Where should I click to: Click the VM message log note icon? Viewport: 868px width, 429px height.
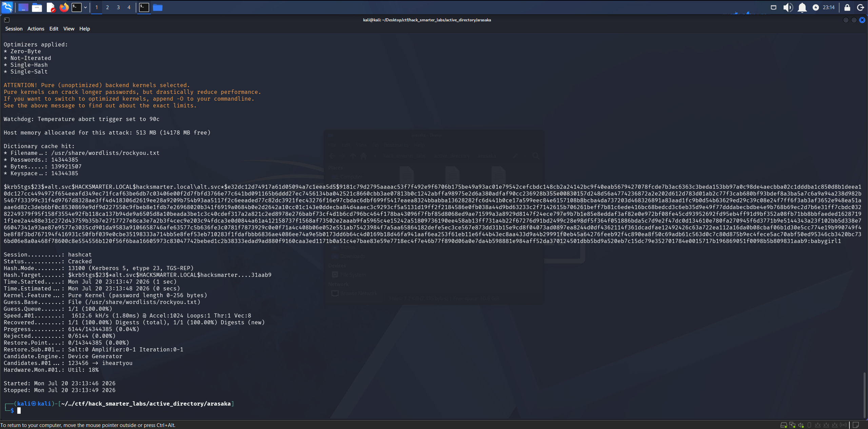tap(856, 425)
